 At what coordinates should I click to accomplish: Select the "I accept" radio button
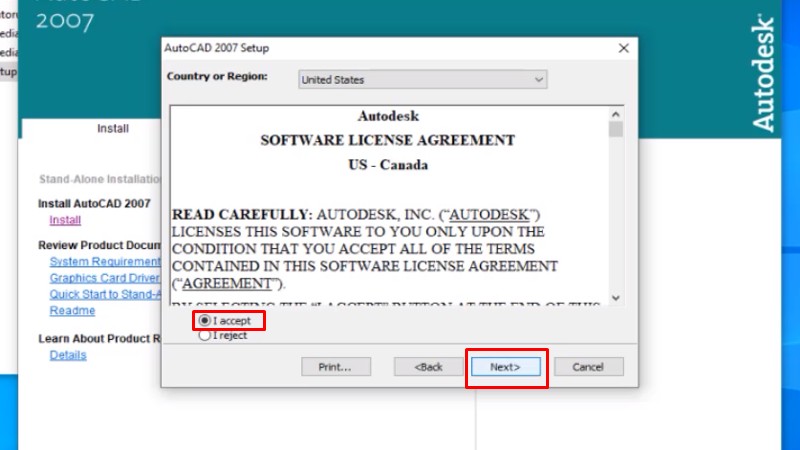(205, 321)
